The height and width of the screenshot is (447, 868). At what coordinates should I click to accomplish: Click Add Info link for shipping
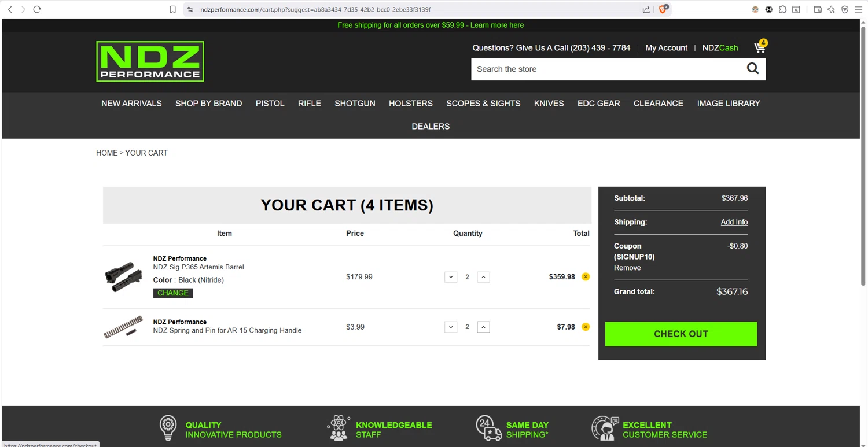click(734, 222)
